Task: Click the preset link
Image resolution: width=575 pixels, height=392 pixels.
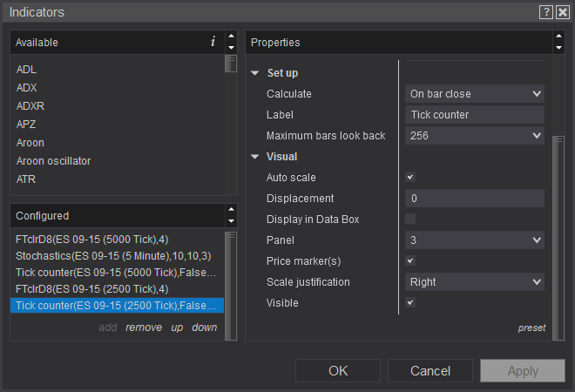Action: [x=531, y=328]
